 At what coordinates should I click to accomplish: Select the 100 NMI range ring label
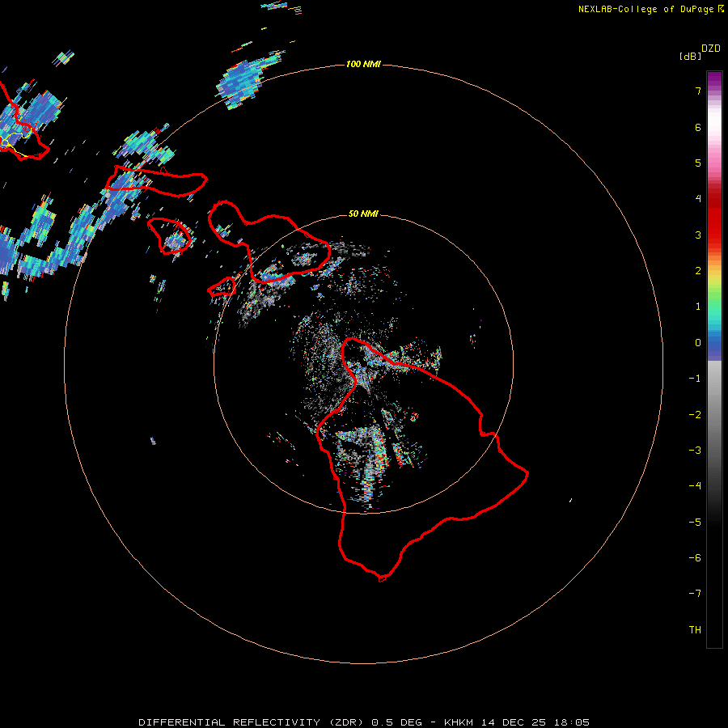[363, 64]
